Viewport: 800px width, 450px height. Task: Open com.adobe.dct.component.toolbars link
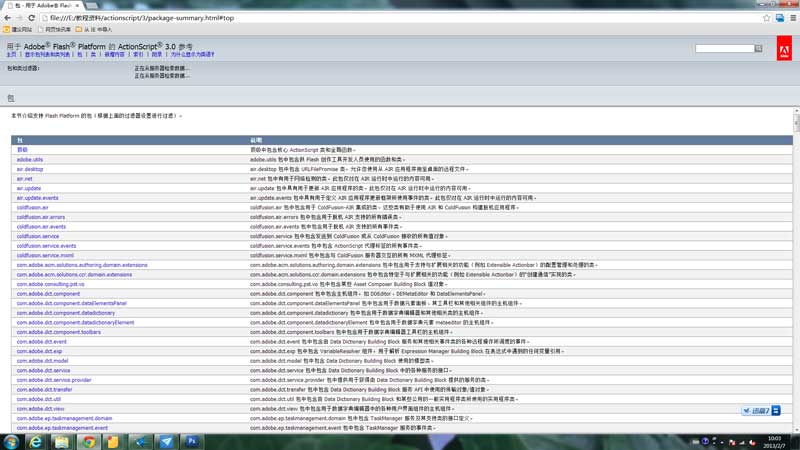tap(59, 333)
